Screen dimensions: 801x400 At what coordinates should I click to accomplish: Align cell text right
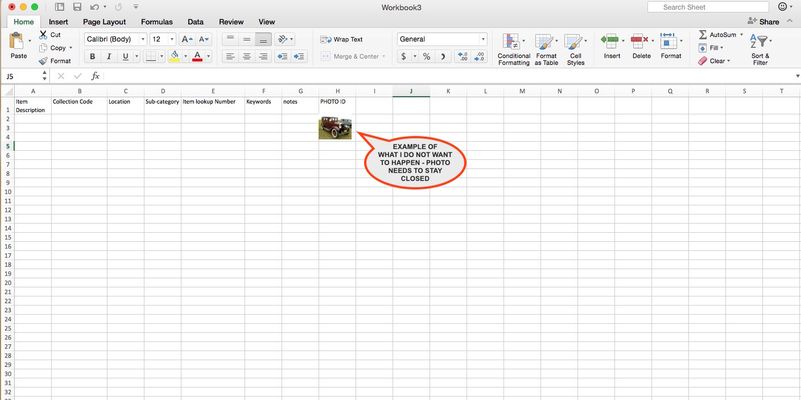[x=263, y=56]
